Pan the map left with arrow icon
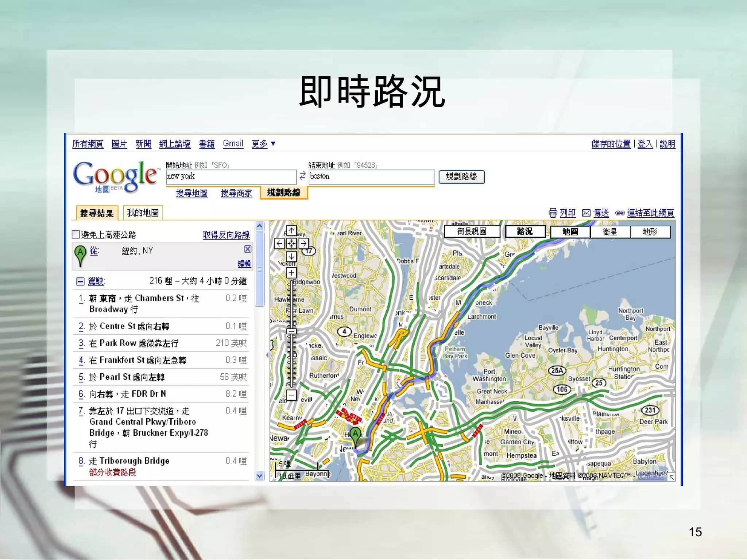 coord(279,243)
